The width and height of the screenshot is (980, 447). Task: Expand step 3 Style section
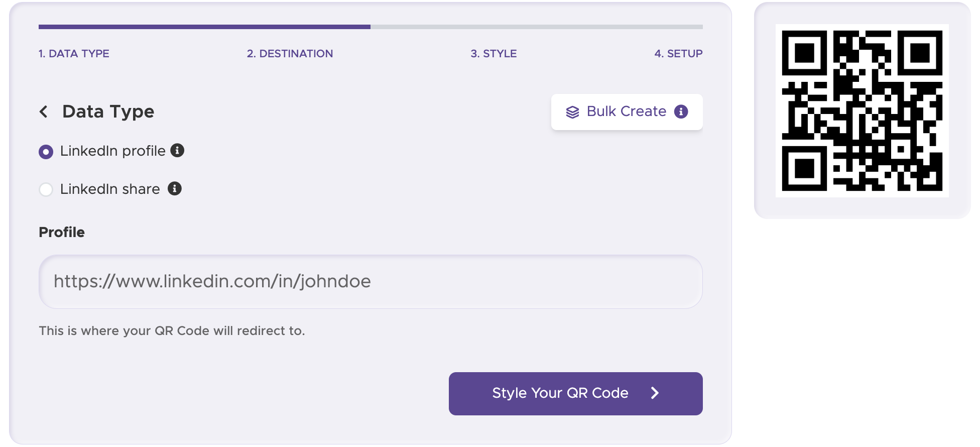494,53
